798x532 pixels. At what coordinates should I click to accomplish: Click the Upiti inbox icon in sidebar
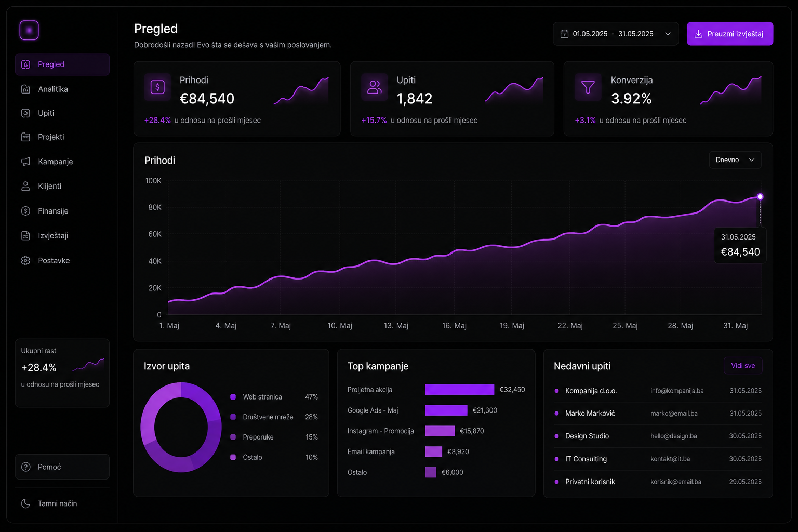pyautogui.click(x=25, y=113)
